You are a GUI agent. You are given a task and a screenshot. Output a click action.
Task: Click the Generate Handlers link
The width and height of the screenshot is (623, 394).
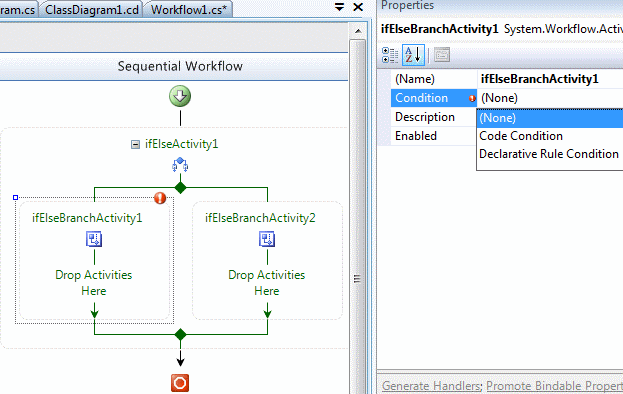(431, 386)
